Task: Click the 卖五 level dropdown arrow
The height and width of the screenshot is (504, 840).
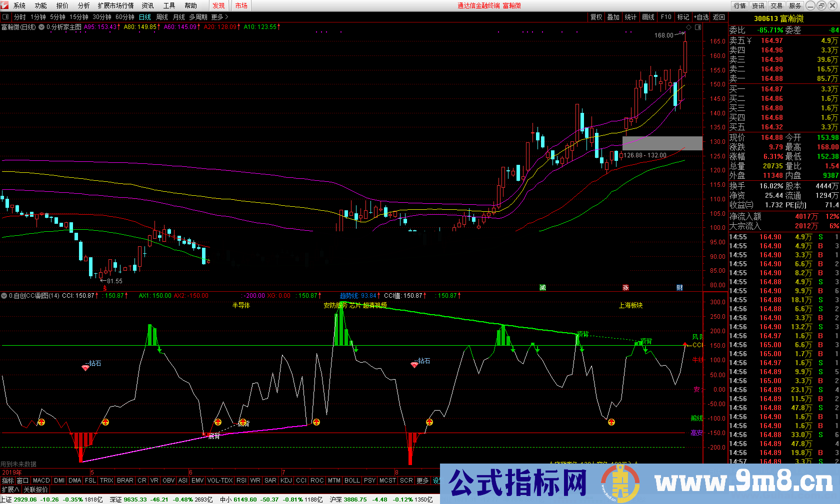Action: coord(749,41)
